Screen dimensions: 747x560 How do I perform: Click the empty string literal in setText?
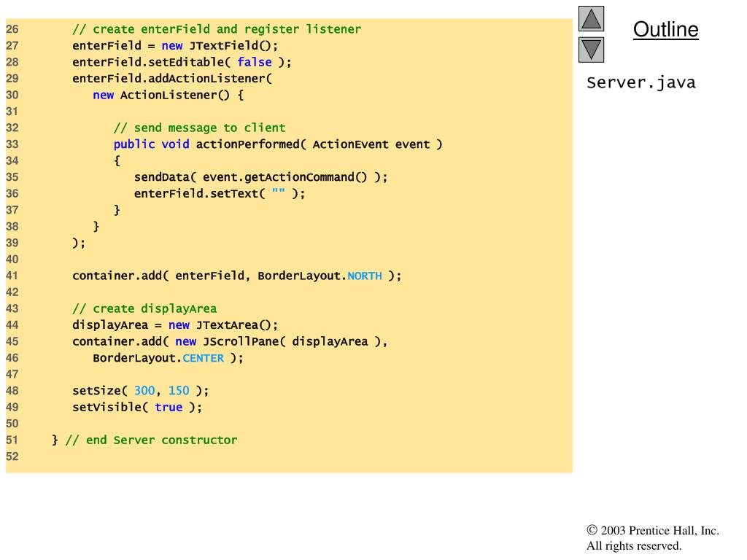point(278,194)
